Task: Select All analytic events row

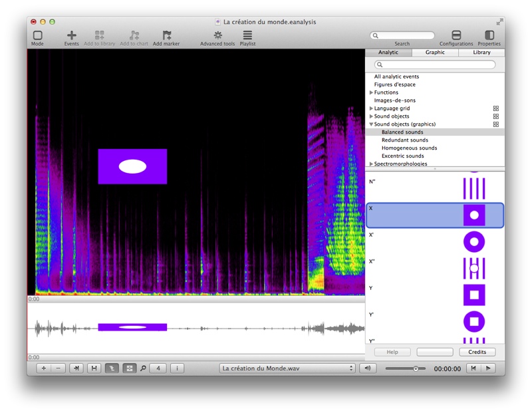Action: pos(435,76)
